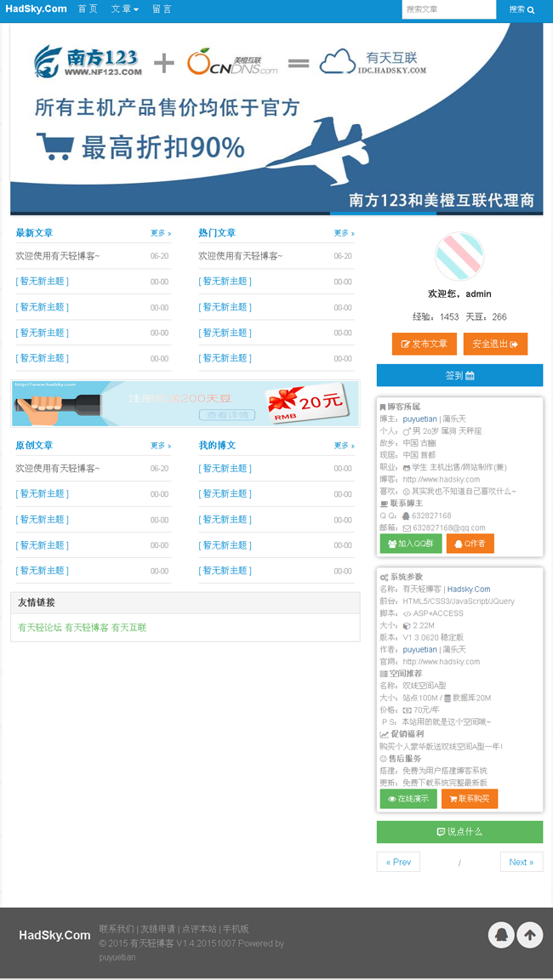Image resolution: width=553 pixels, height=980 pixels.
Task: Open 更多 for 我的博文
Action: 345,446
